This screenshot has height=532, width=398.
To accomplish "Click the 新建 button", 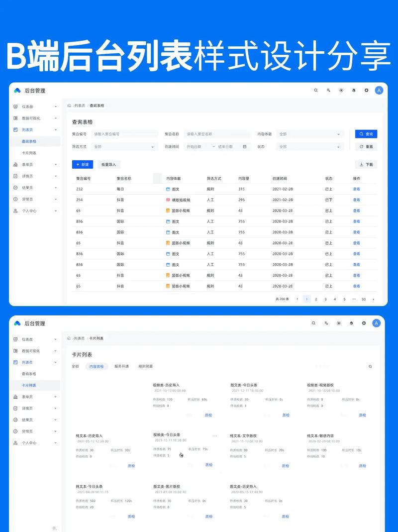I will click(83, 164).
